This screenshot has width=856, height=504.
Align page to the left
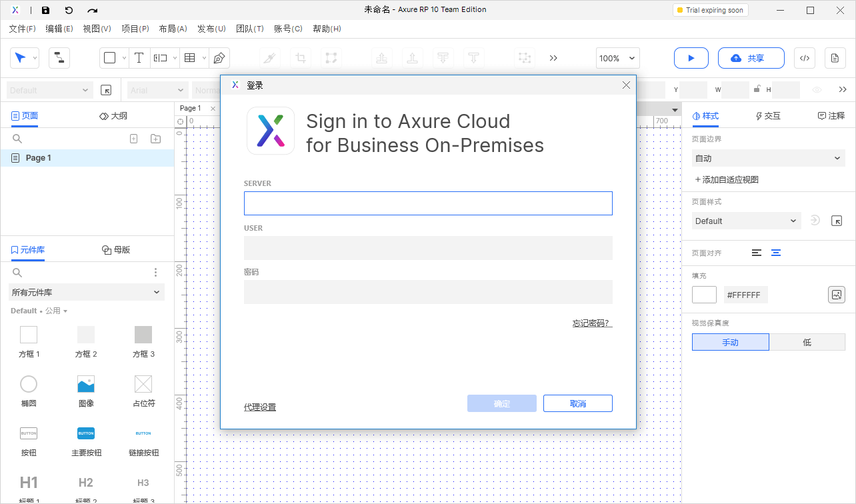tap(756, 253)
